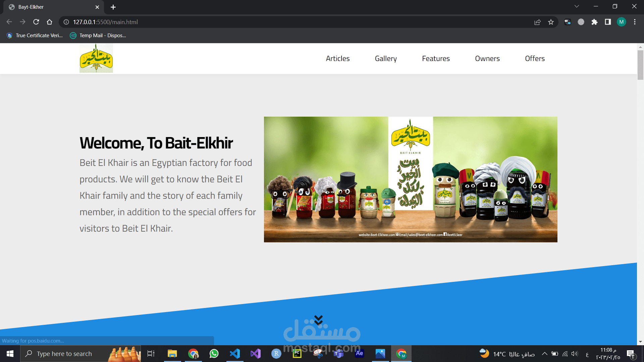Click the scroll-down double chevron icon
Viewport: 644px width, 362px height.
(318, 320)
